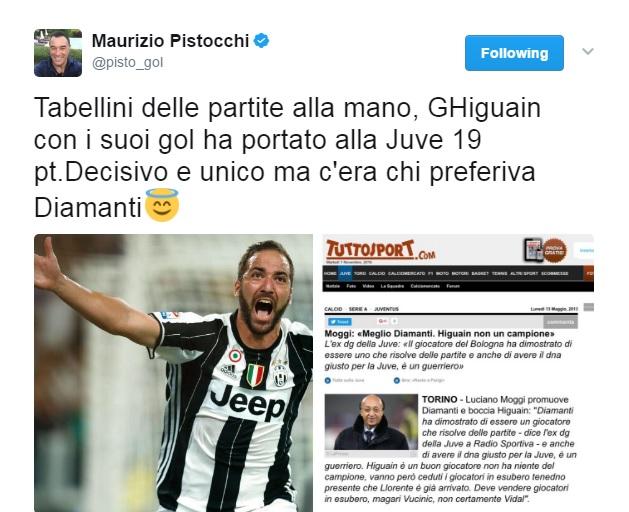Select the JUVE tab in Tuttosport navigation
Screen dimensions: 629x512
(345, 273)
